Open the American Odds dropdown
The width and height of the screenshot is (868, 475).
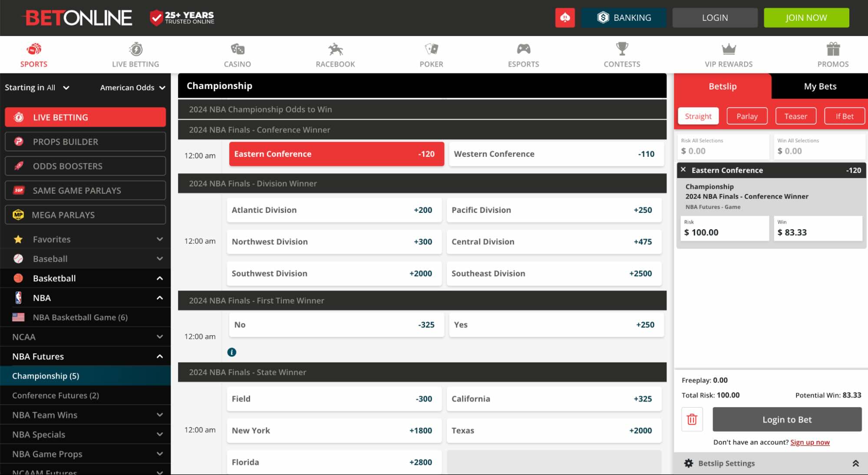pos(132,87)
